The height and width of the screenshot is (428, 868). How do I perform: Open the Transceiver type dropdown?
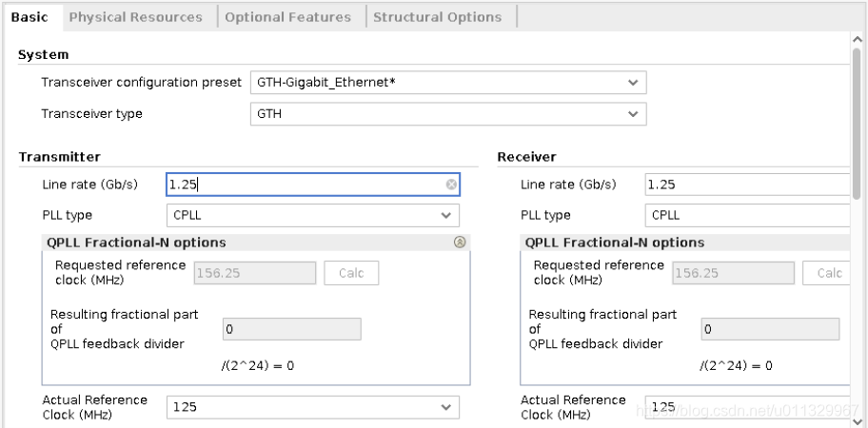(633, 114)
